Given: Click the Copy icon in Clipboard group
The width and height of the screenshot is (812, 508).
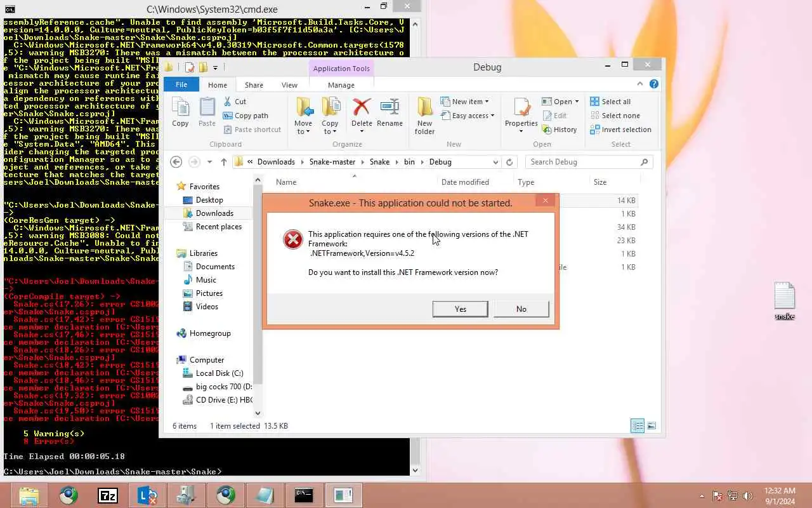Looking at the screenshot, I should [180, 113].
